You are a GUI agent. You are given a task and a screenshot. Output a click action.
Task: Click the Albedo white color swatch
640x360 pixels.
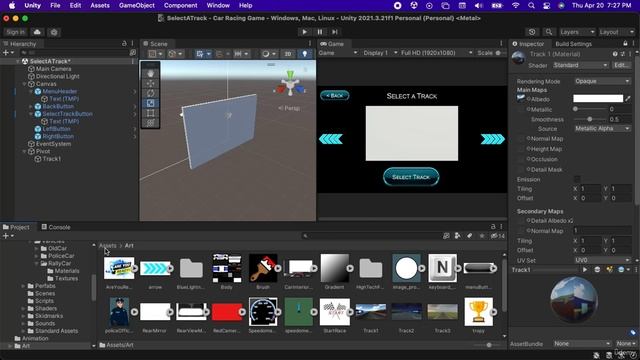click(x=598, y=98)
